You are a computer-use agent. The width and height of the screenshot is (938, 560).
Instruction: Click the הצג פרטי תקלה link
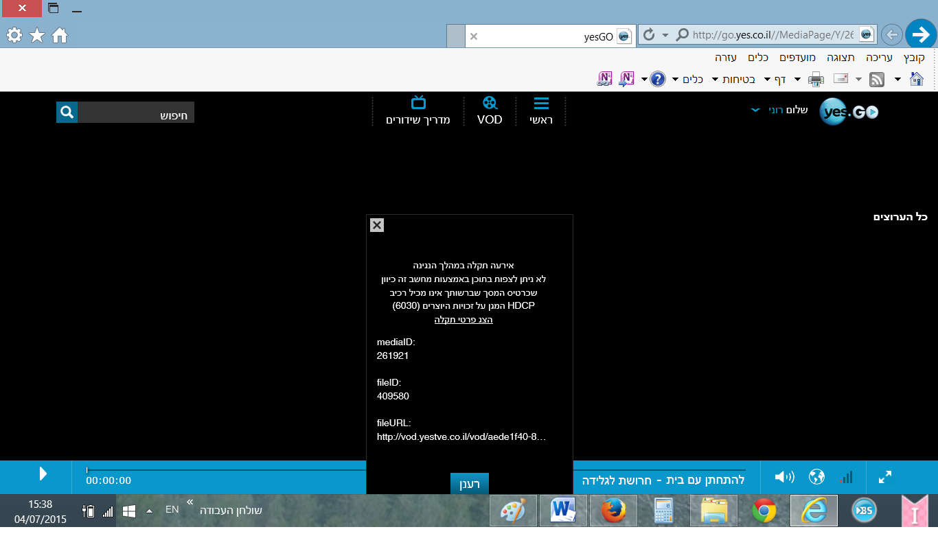pyautogui.click(x=464, y=320)
